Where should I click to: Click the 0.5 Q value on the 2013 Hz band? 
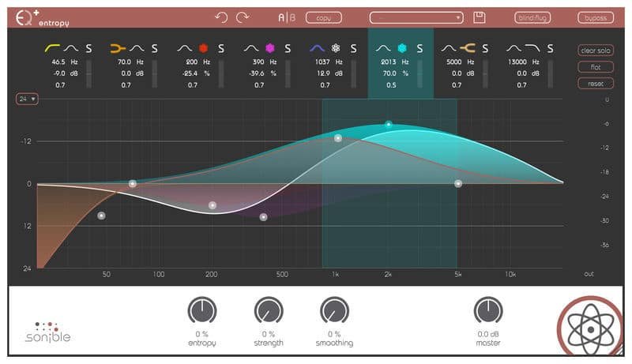click(391, 85)
